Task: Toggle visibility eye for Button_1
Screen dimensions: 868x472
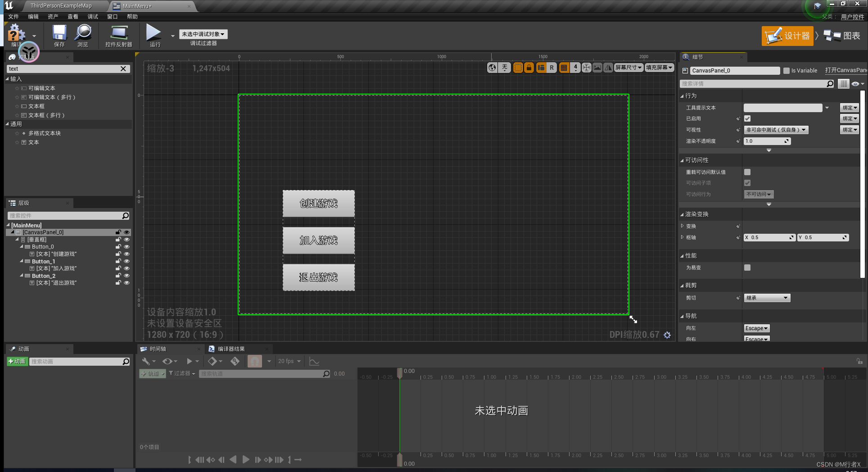Action: coord(127,261)
